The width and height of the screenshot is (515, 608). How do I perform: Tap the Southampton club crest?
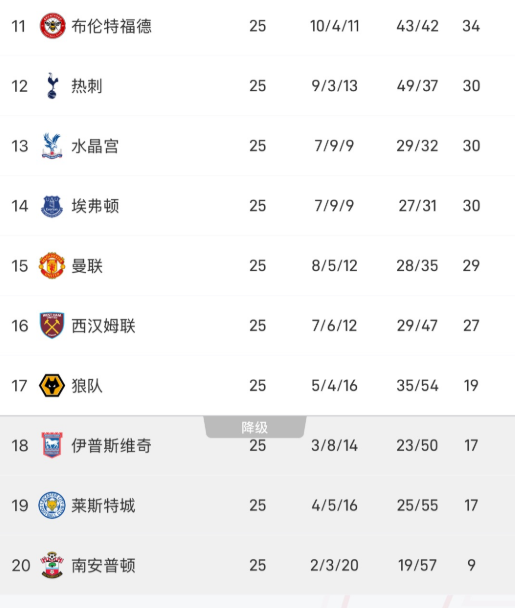tap(52, 565)
